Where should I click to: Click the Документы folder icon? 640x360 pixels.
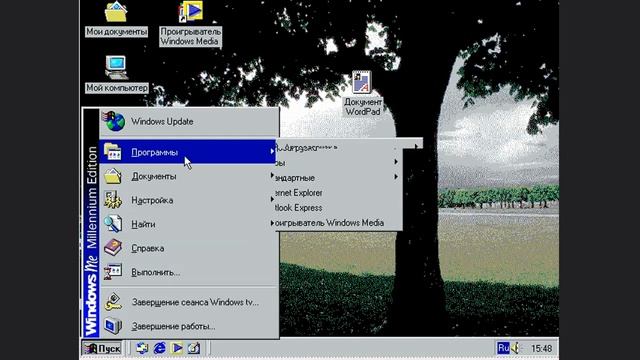pyautogui.click(x=113, y=176)
